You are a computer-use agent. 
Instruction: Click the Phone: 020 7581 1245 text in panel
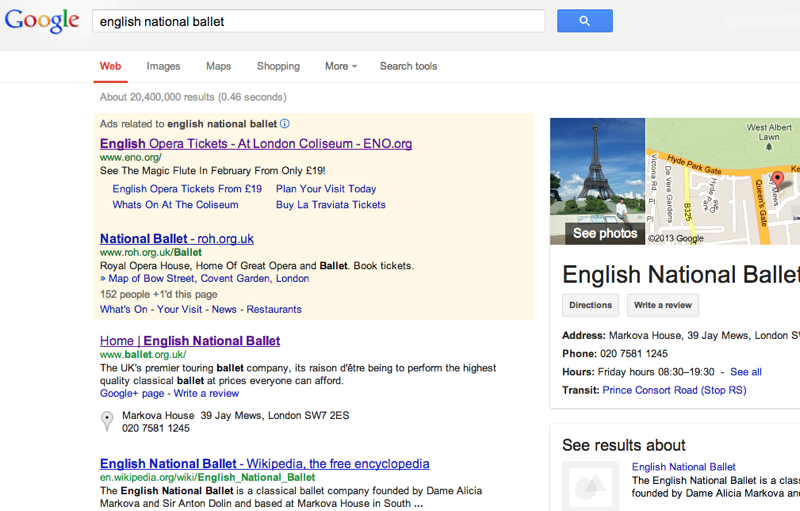(x=615, y=353)
